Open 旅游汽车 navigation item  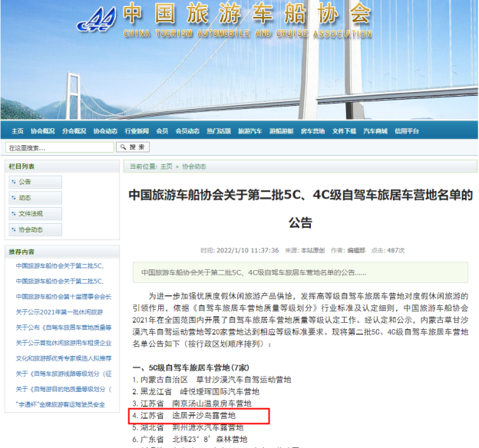coord(250,131)
